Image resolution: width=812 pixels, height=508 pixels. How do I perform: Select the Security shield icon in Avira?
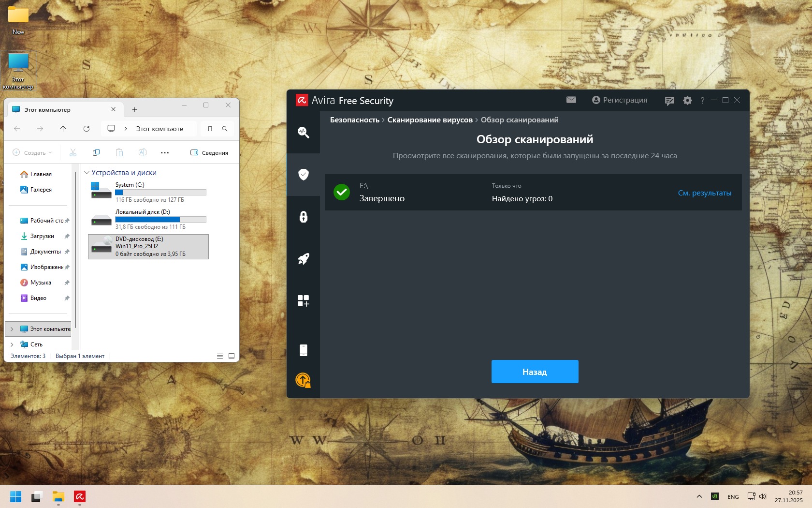tap(303, 174)
